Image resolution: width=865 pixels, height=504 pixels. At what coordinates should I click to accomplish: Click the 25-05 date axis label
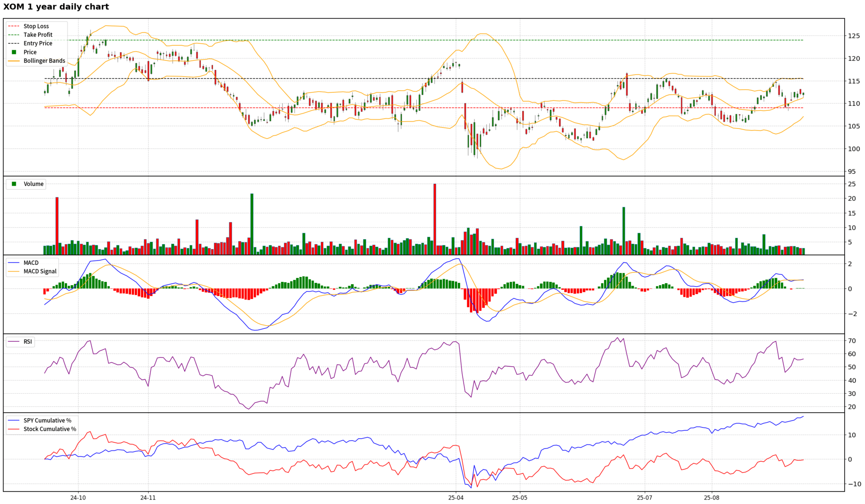tap(519, 498)
